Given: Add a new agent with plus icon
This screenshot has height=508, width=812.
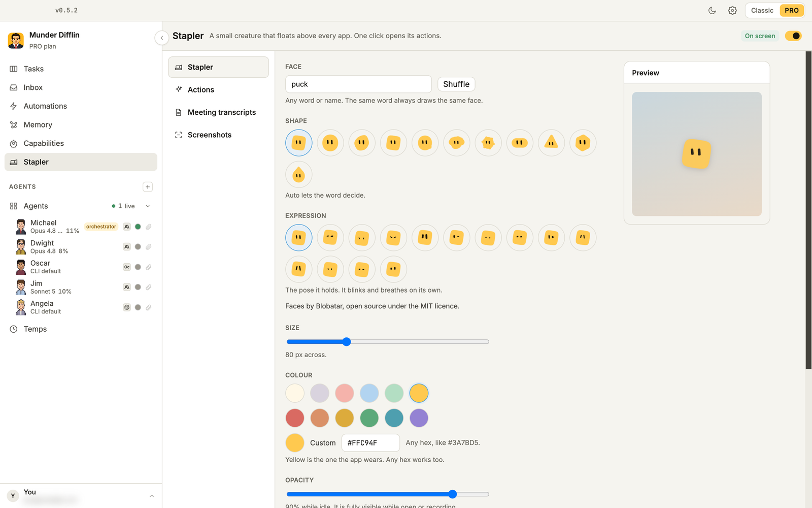Looking at the screenshot, I should coord(148,187).
